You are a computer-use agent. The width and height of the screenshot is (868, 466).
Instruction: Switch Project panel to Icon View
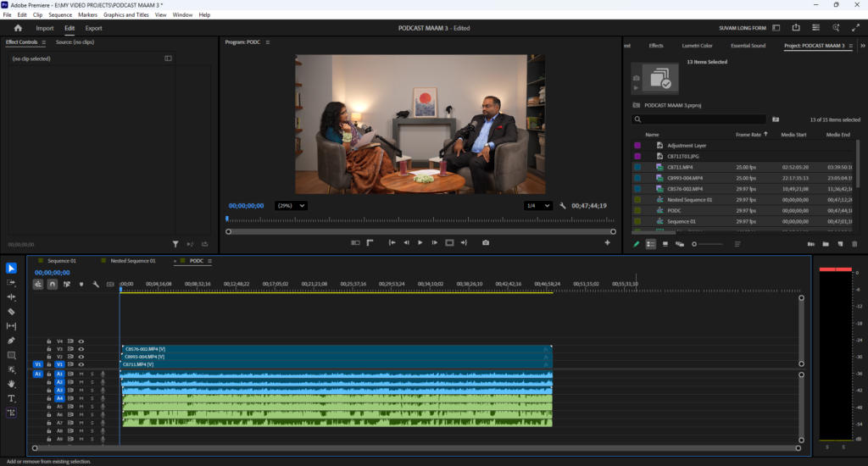(665, 244)
